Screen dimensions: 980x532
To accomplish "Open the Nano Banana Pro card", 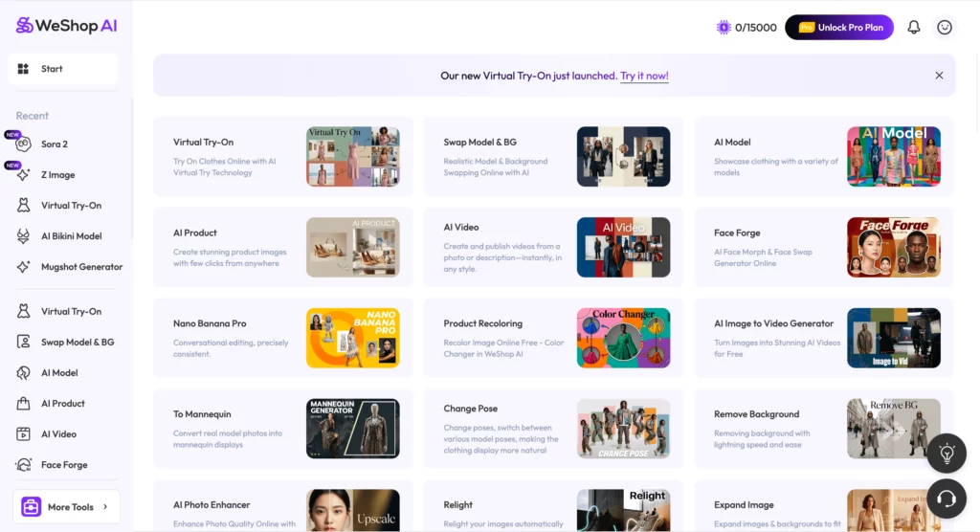I will (283, 338).
